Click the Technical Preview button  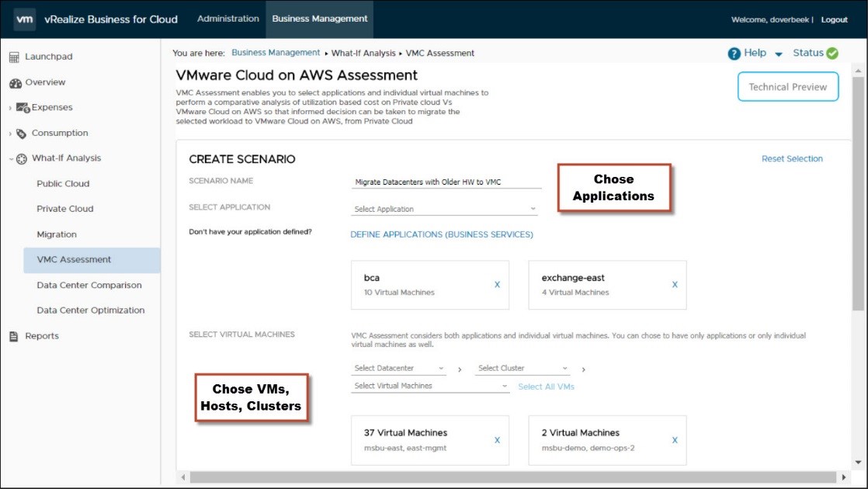788,87
